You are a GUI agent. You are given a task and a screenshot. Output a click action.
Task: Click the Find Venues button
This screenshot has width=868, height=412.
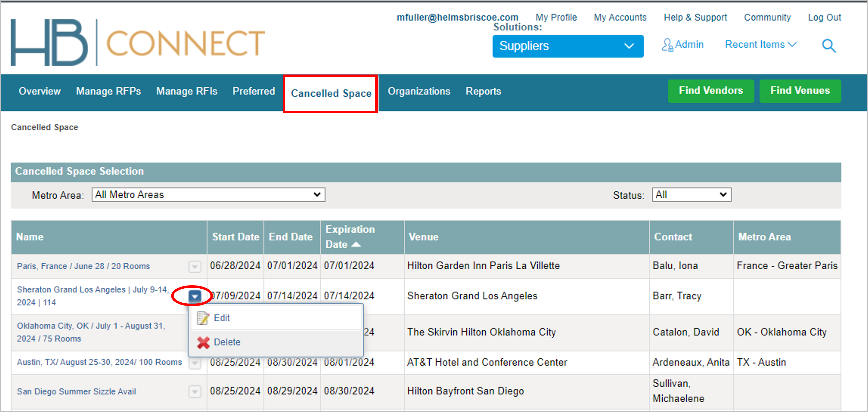(800, 91)
